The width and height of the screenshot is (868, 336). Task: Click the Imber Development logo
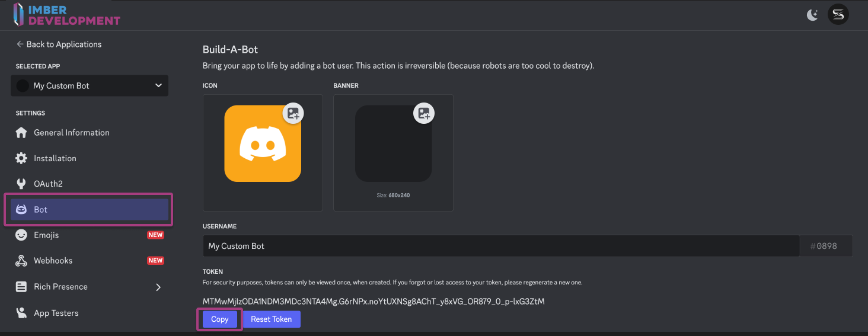pyautogui.click(x=66, y=15)
